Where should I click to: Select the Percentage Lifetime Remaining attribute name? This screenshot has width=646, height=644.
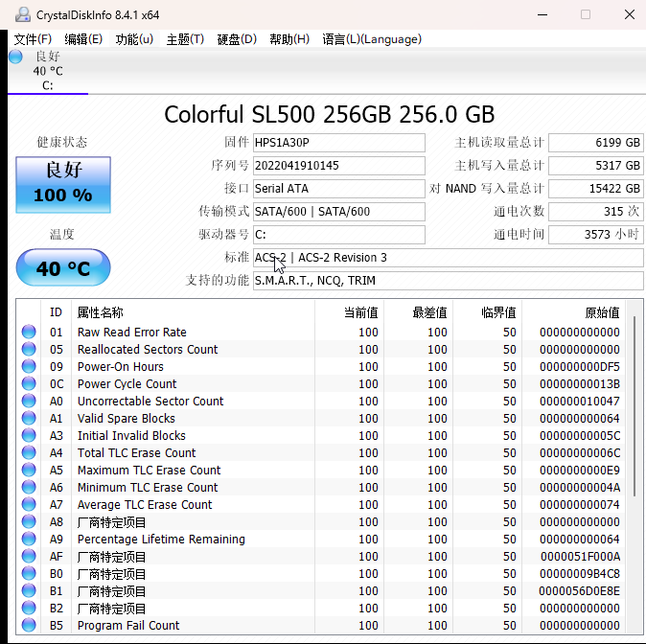161,539
